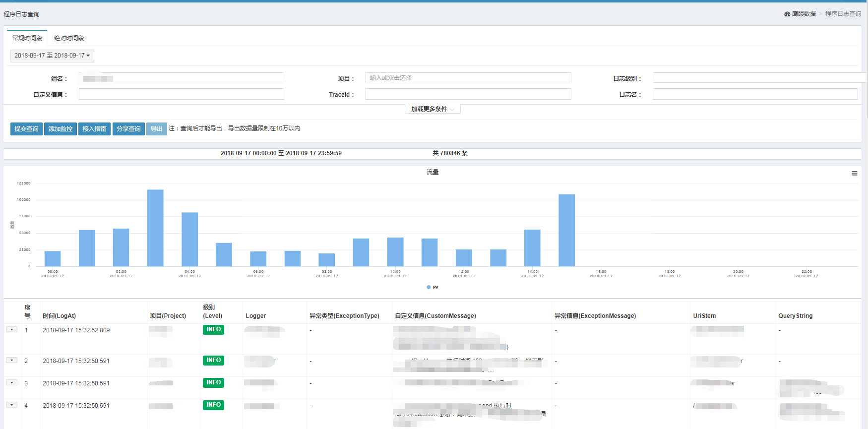Click the 异常信息(ExceptionMessage) column header

pyautogui.click(x=595, y=316)
